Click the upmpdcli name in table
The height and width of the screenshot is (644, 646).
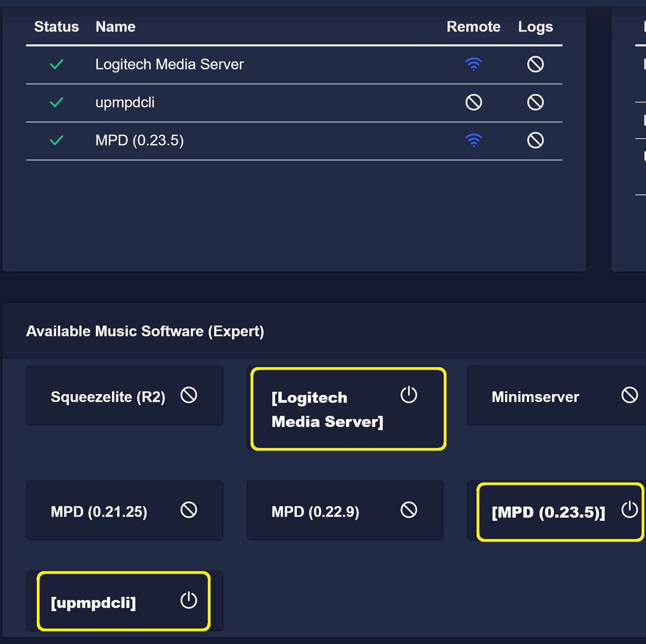tap(125, 102)
